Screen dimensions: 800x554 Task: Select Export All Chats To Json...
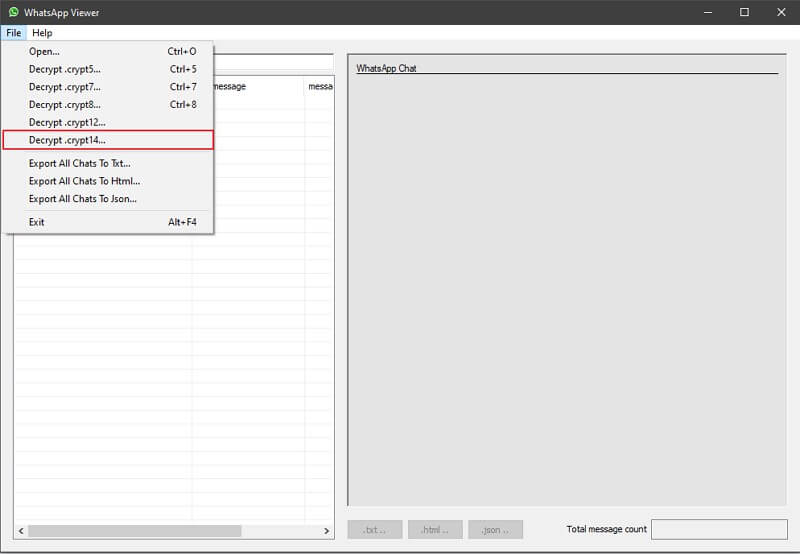coord(83,199)
